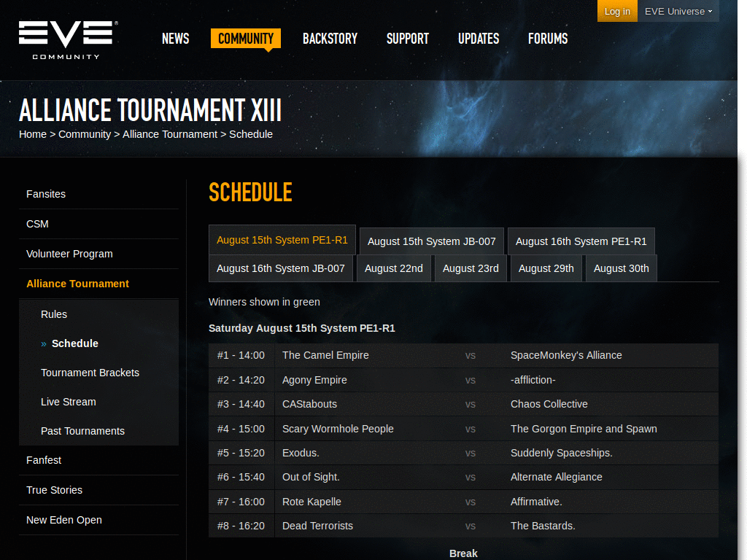This screenshot has width=747, height=560.
Task: Open the EVE Universe dropdown
Action: pyautogui.click(x=677, y=11)
